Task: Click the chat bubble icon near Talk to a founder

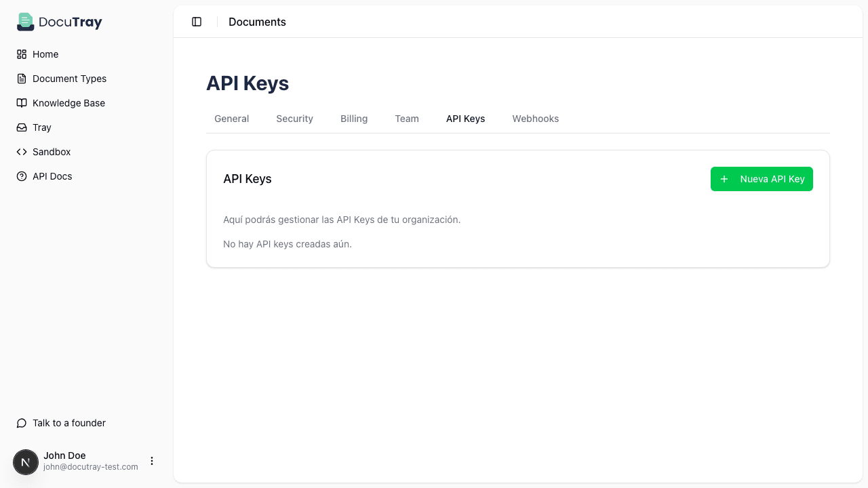Action: (x=21, y=423)
